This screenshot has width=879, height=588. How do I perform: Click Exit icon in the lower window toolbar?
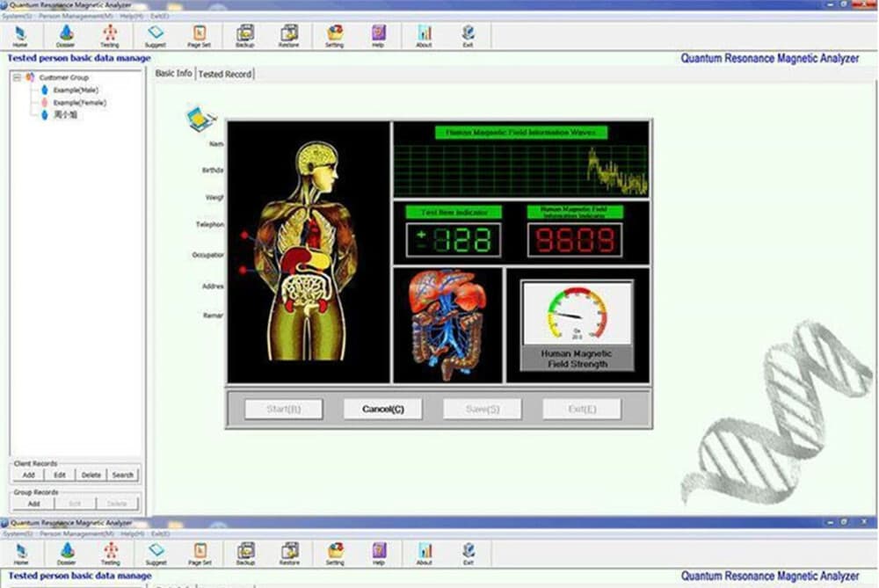tap(469, 554)
